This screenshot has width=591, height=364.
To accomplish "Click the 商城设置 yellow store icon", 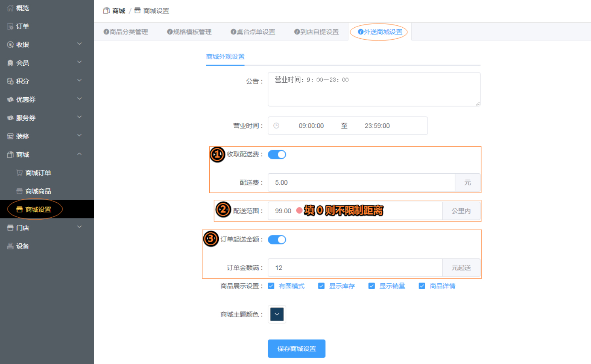I will (x=19, y=209).
